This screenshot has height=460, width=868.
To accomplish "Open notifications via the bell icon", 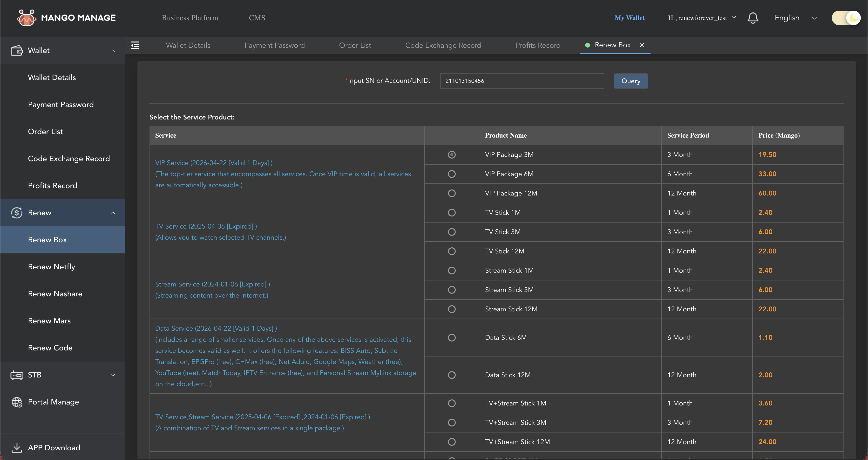I will 753,18.
